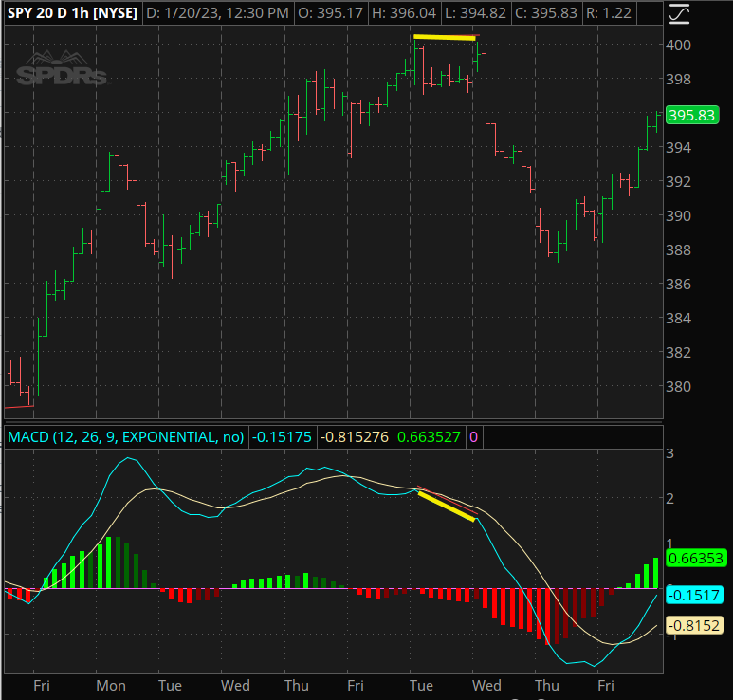The image size is (733, 700).
Task: Click the range value R: 1.22
Action: pos(609,12)
